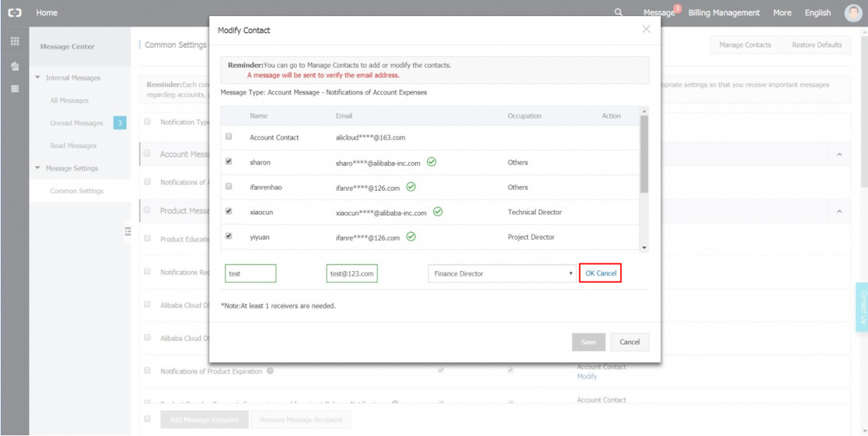
Task: Click the Occupation column header
Action: pos(524,116)
